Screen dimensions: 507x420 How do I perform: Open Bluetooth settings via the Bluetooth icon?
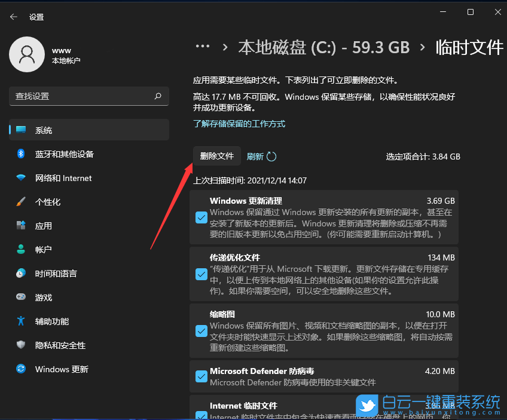[x=22, y=154]
